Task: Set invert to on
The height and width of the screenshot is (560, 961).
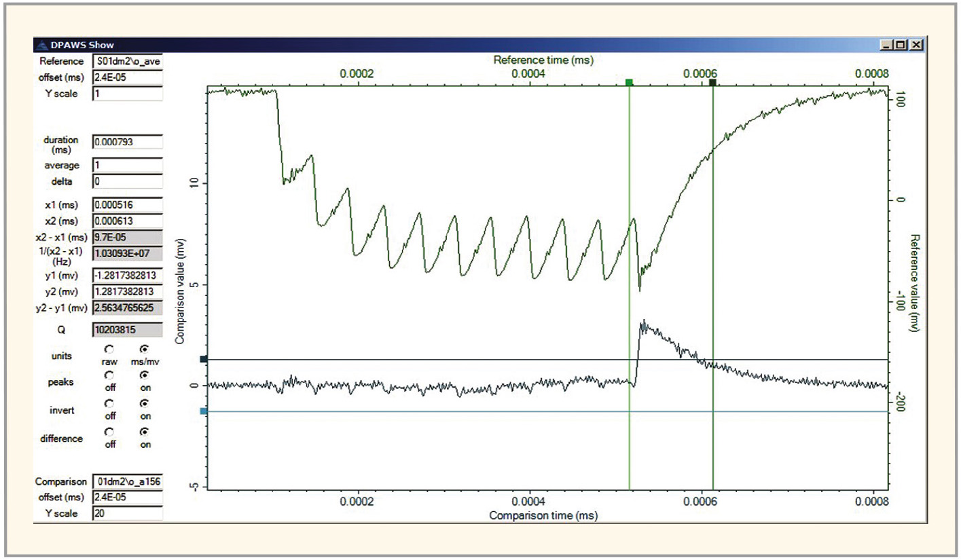Action: pos(143,402)
